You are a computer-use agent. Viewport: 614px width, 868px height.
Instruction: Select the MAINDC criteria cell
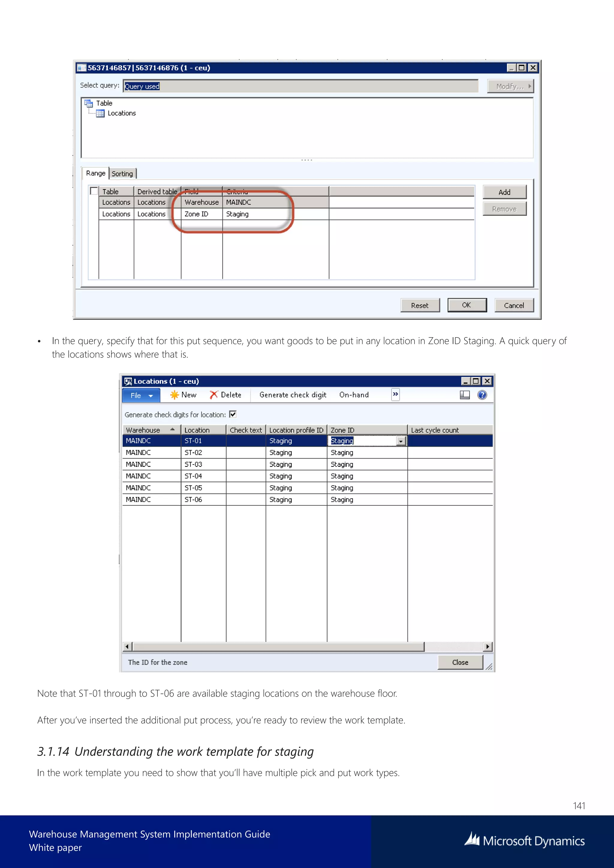276,203
